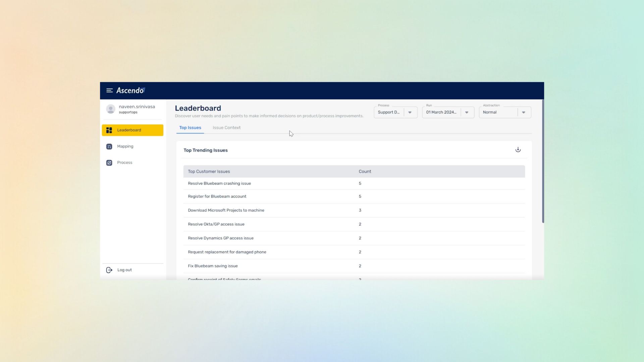
Task: Switch to the Issue Context tab
Action: coord(226,128)
